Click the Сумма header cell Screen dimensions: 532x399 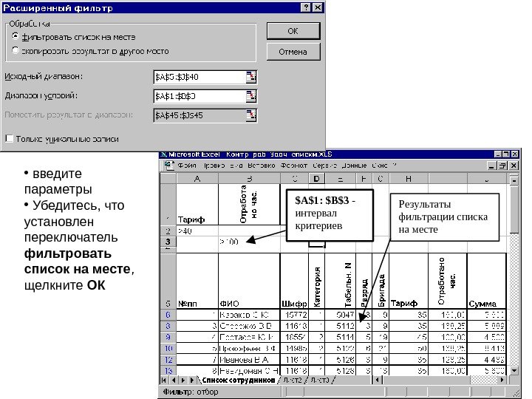[486, 281]
